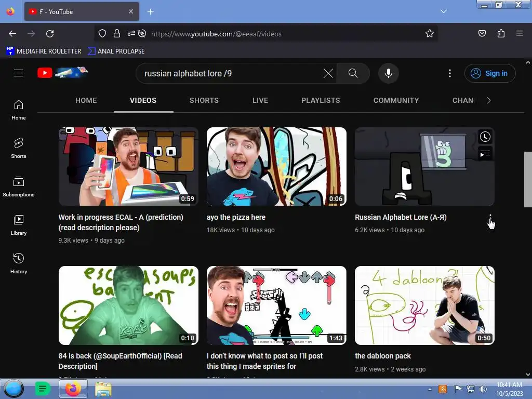Go back with browser back arrow
532x399 pixels.
click(12, 34)
